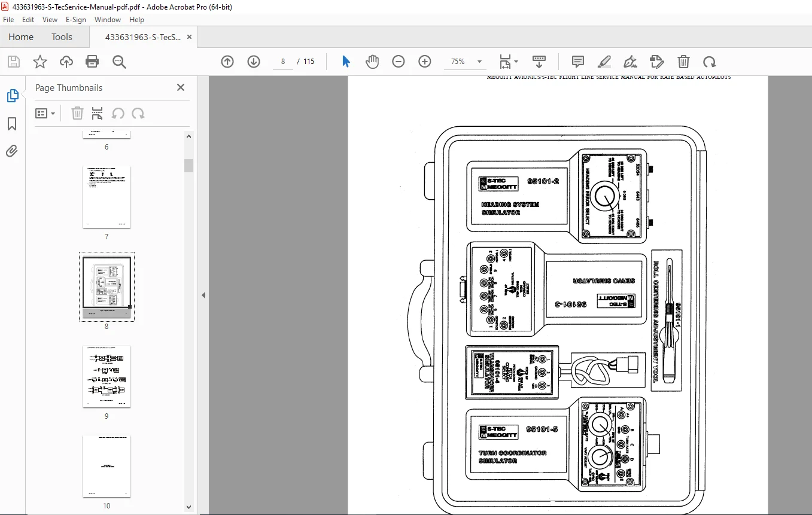Click thumbnail panel page-split scissors icon
The image size is (812, 515).
[98, 114]
